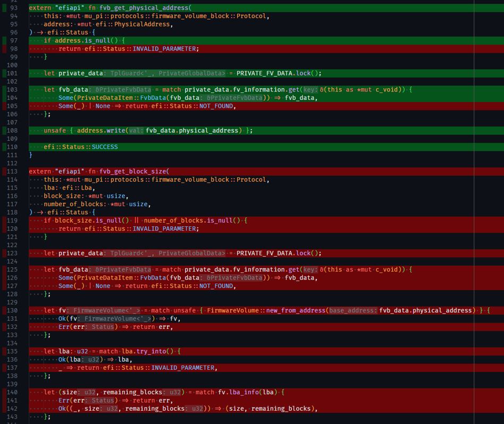
Task: Click red coverage marker beside line 113
Action: point(5,172)
